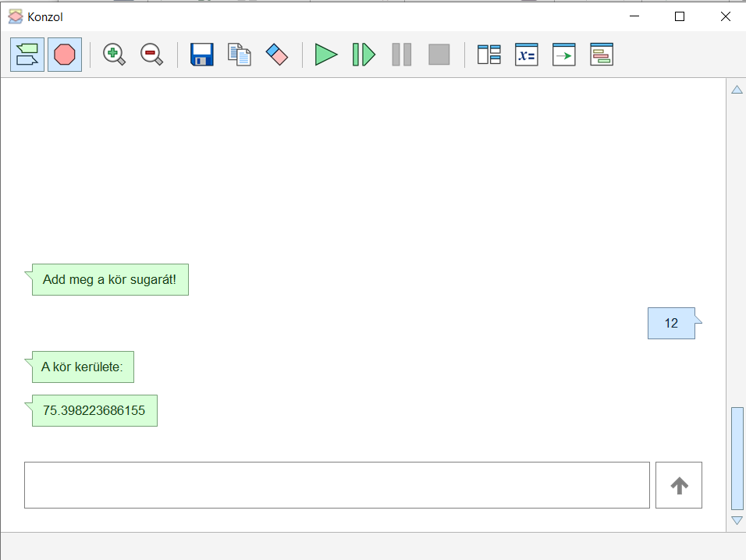This screenshot has height=560, width=746.
Task: Toggle the chat bubbles view button
Action: [x=27, y=55]
